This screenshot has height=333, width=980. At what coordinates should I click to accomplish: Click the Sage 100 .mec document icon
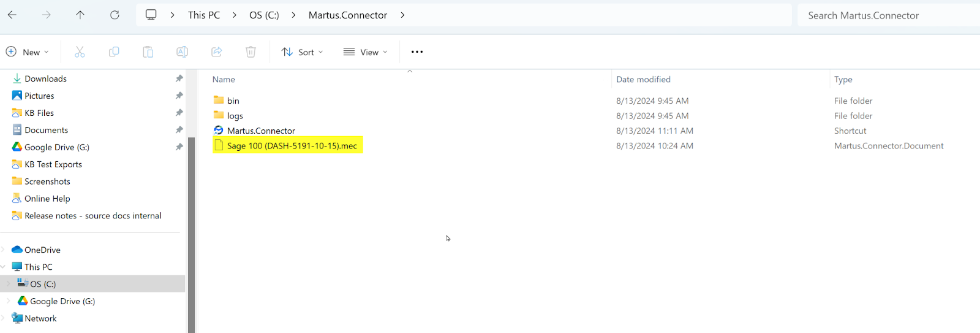tap(219, 145)
